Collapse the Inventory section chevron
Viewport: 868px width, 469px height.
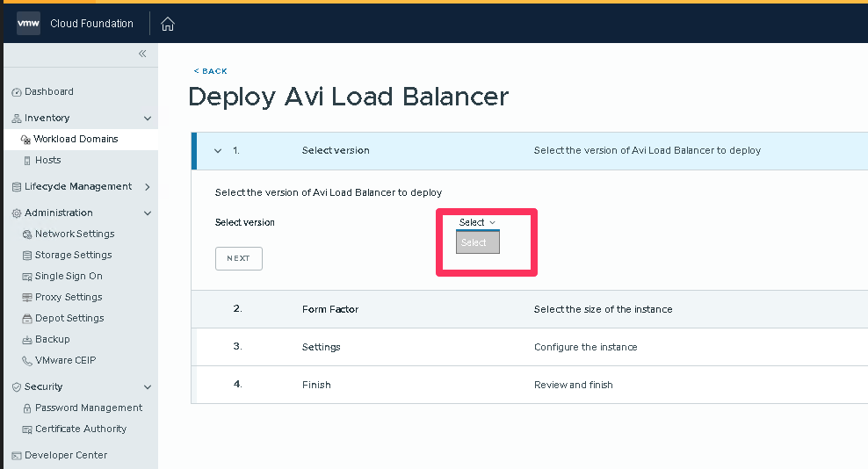[x=148, y=118]
